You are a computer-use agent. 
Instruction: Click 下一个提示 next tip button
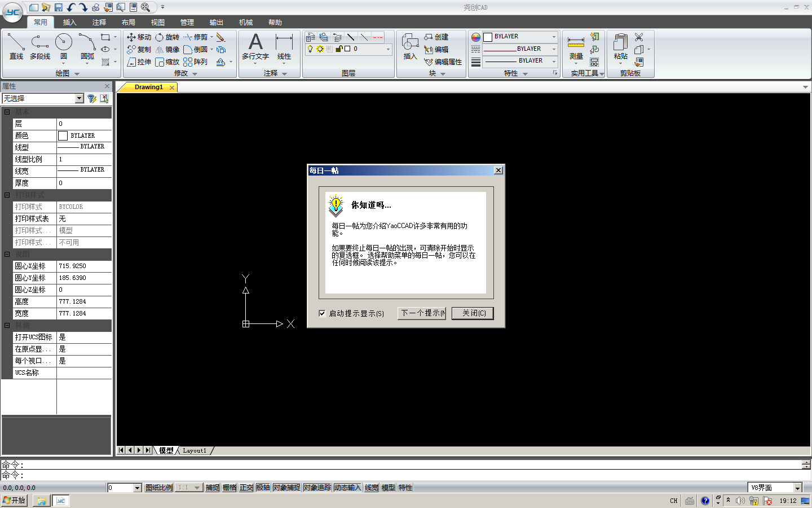[x=422, y=313]
